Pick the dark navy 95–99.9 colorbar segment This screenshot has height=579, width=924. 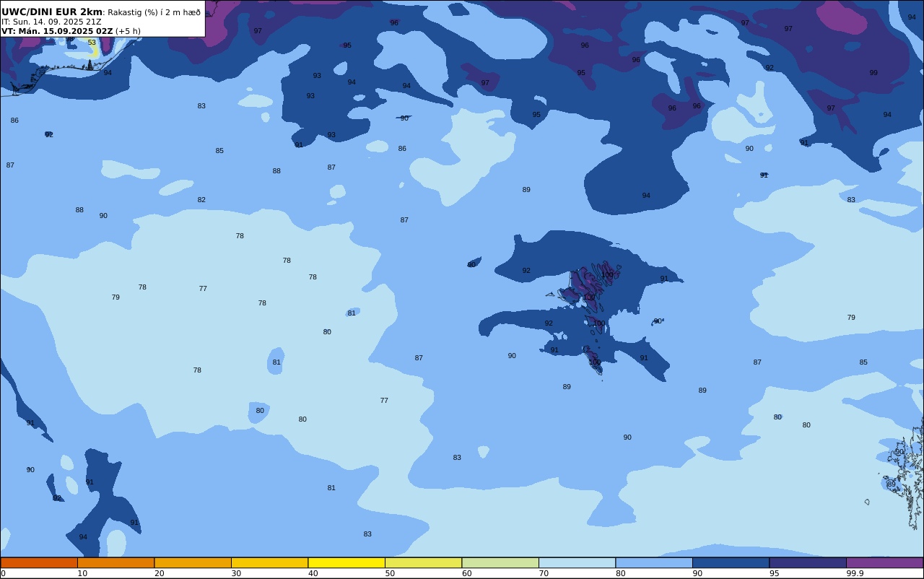coord(808,562)
